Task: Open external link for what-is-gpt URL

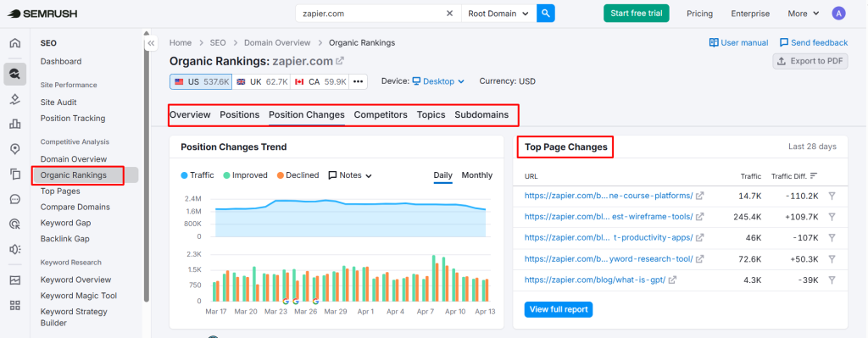Action: [x=672, y=280]
